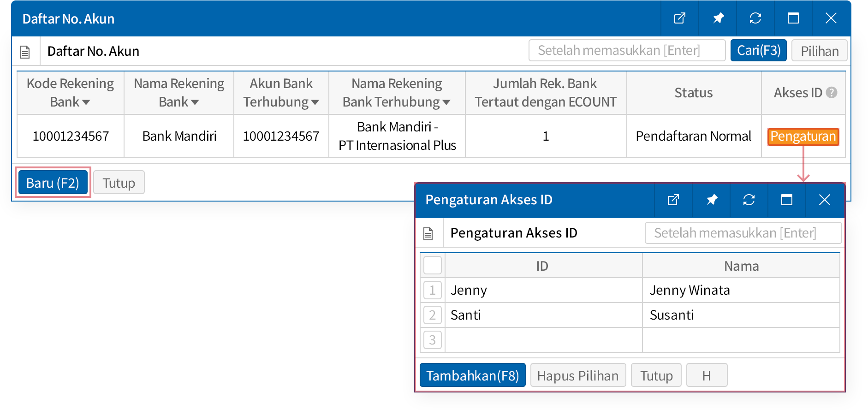
Task: Refresh the Daftar No. Akun list
Action: pos(755,18)
